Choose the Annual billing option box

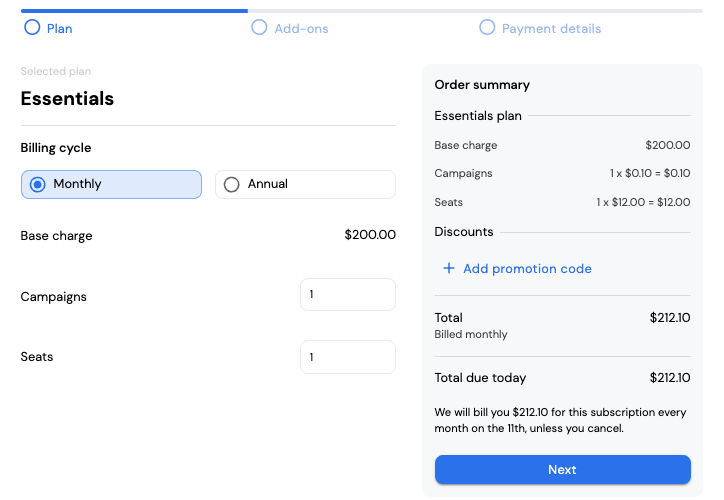click(305, 185)
